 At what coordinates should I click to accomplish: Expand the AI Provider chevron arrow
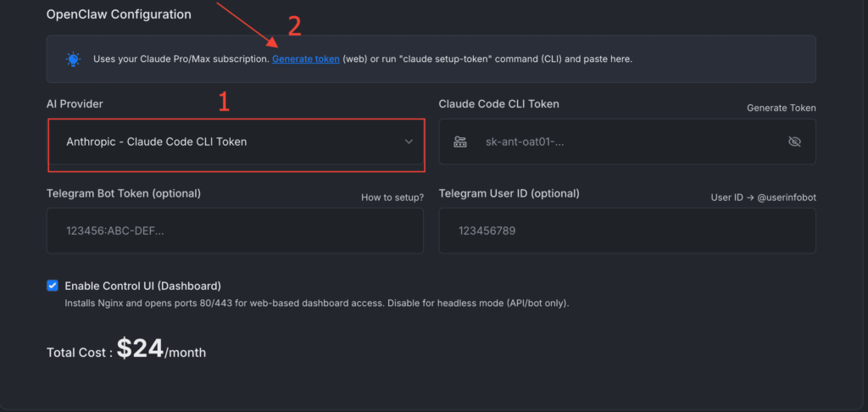(x=409, y=142)
